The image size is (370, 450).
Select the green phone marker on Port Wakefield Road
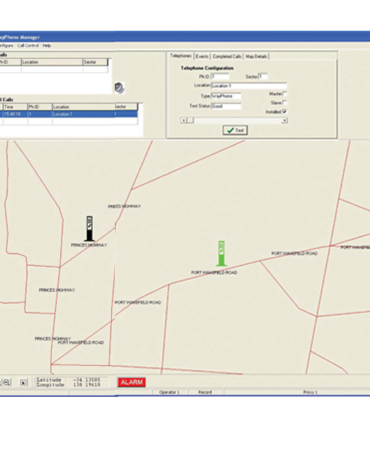221,254
